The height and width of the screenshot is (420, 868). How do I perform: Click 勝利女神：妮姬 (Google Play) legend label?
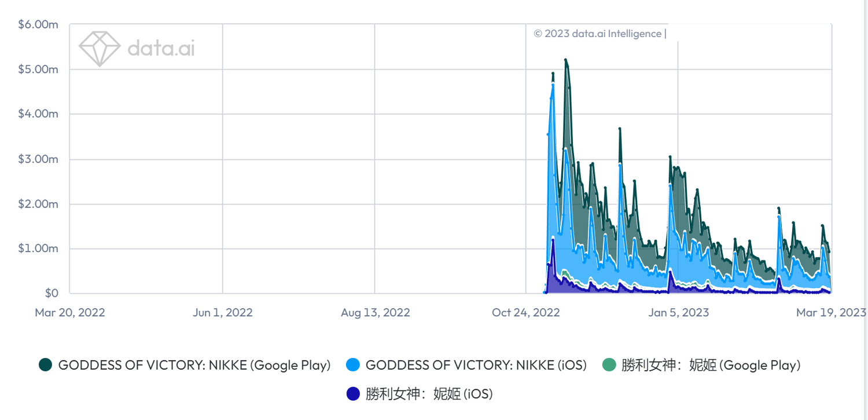[x=711, y=365]
